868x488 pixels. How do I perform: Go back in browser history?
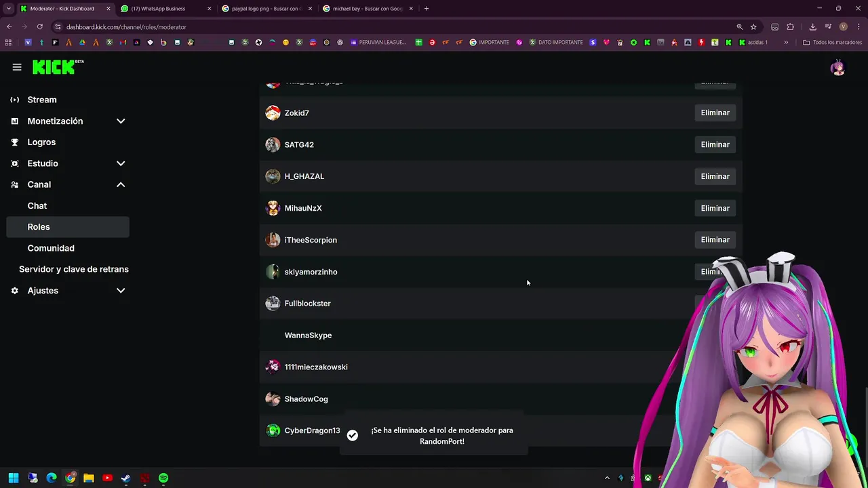[9, 27]
